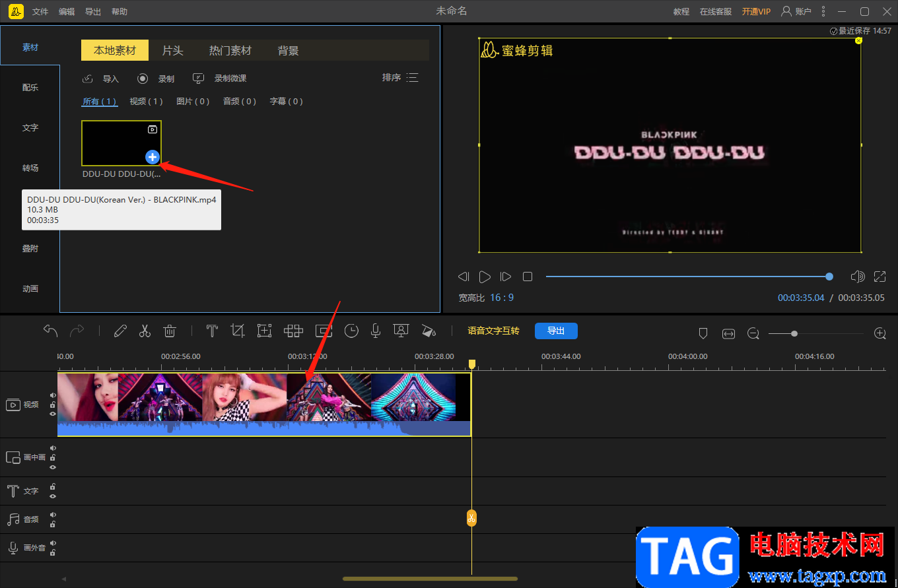898x588 pixels.
Task: Open the clock duration tool
Action: coord(351,331)
